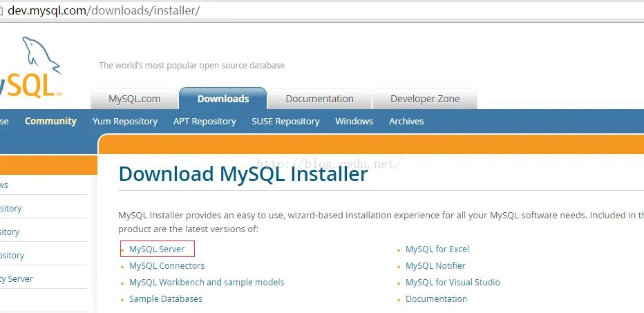Click the MySQL Notifier link
Viewport: 644px width, 313px height.
click(435, 266)
